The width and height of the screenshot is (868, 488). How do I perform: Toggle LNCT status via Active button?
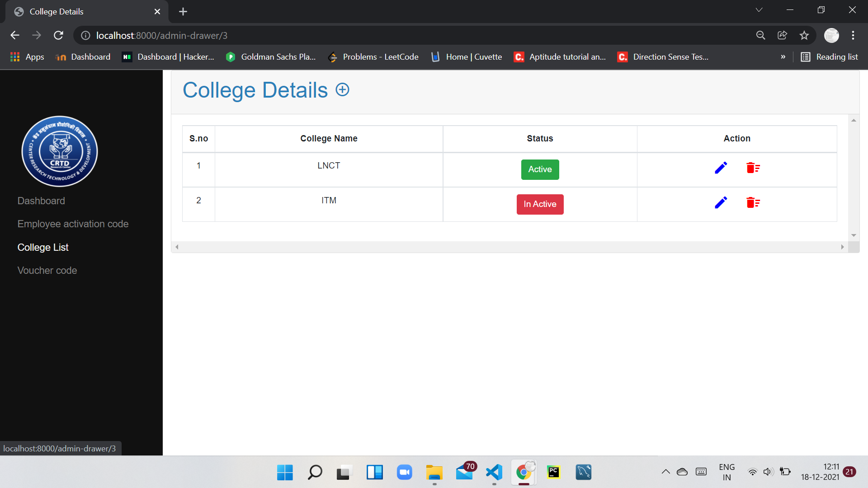(540, 169)
